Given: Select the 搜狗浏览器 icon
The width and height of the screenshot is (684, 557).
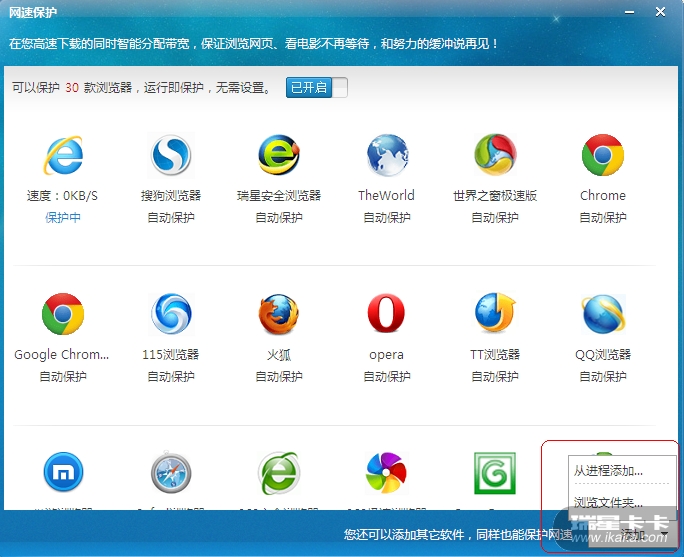Looking at the screenshot, I should tap(171, 155).
